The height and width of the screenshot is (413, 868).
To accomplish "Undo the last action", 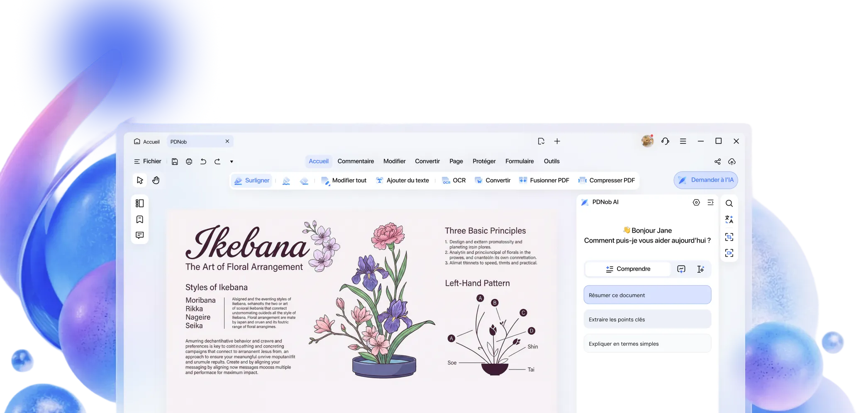I will [x=203, y=162].
